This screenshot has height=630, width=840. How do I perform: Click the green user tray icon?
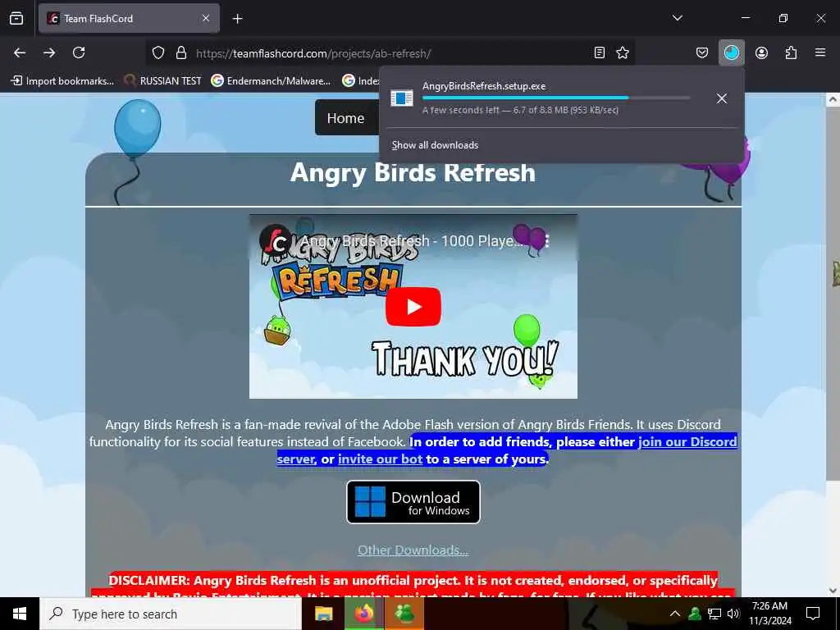[x=694, y=614]
